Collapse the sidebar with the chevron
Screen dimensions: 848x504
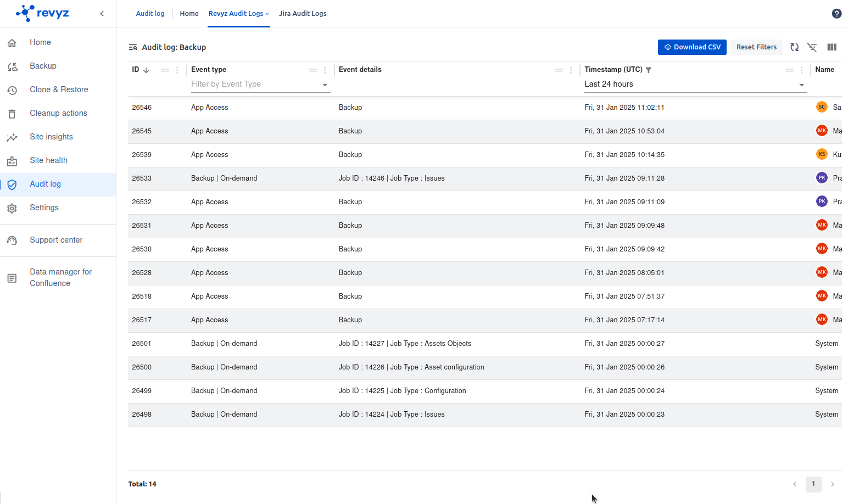click(102, 14)
